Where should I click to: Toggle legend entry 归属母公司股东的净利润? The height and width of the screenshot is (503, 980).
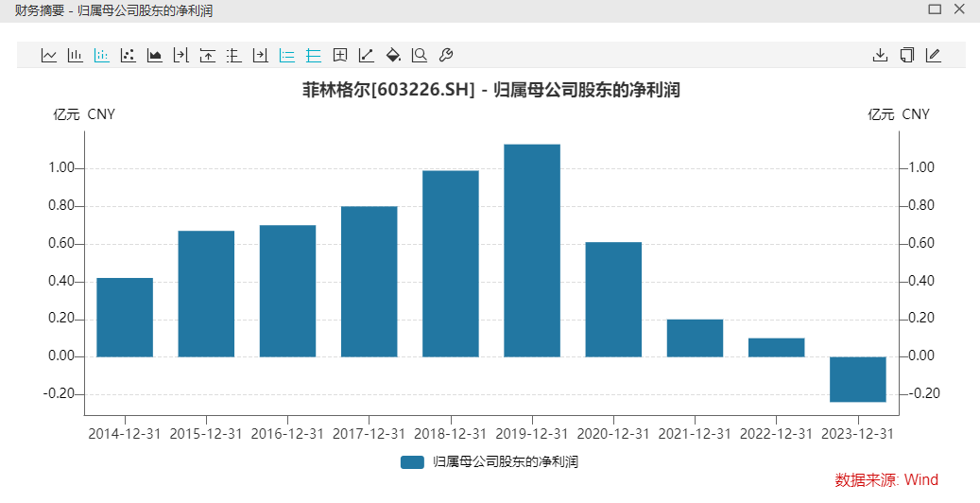pos(489,462)
